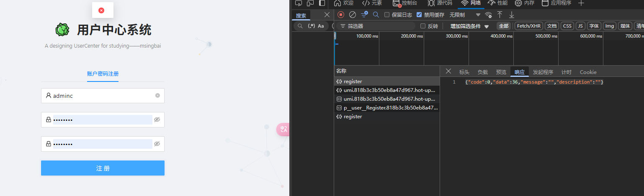The width and height of the screenshot is (644, 196).
Task: Open the 无限制 throttling dropdown
Action: (465, 15)
